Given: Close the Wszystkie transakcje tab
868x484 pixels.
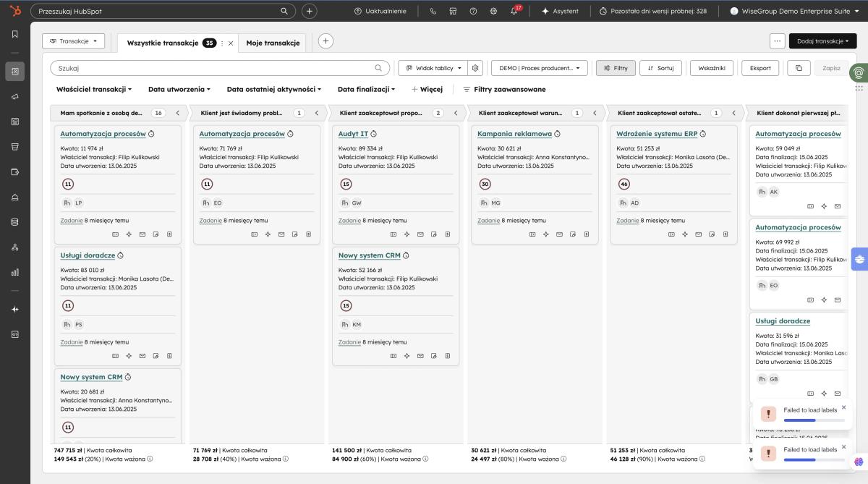Looking at the screenshot, I should [231, 43].
